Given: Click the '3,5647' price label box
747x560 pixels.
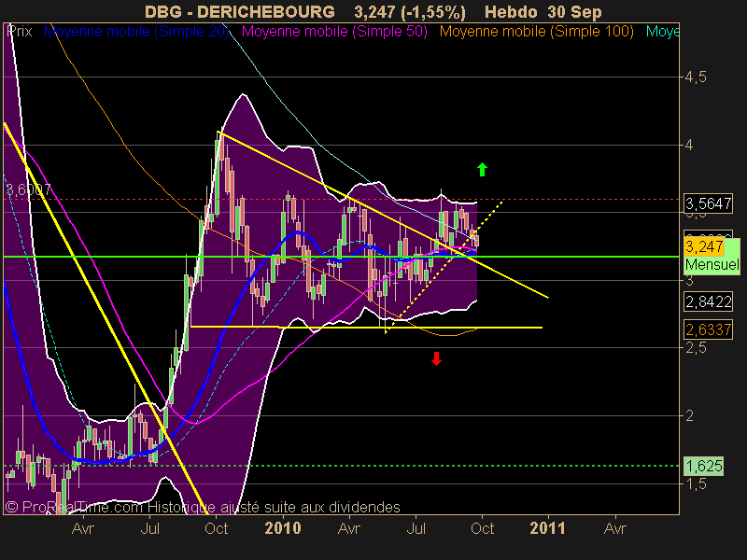Looking at the screenshot, I should (x=708, y=203).
